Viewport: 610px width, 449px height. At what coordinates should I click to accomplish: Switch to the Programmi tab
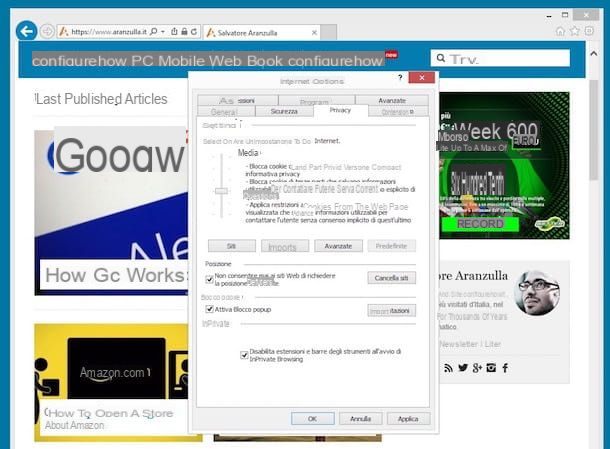(x=316, y=101)
